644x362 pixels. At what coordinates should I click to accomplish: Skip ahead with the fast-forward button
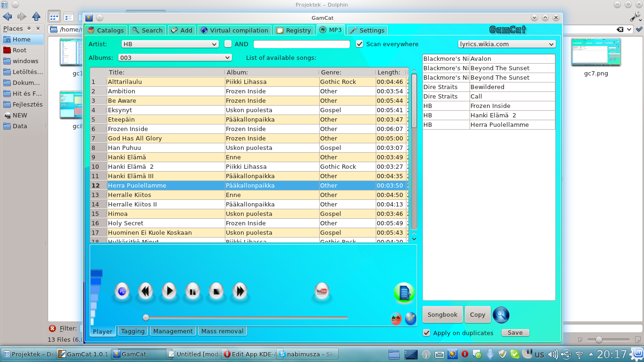click(x=240, y=291)
